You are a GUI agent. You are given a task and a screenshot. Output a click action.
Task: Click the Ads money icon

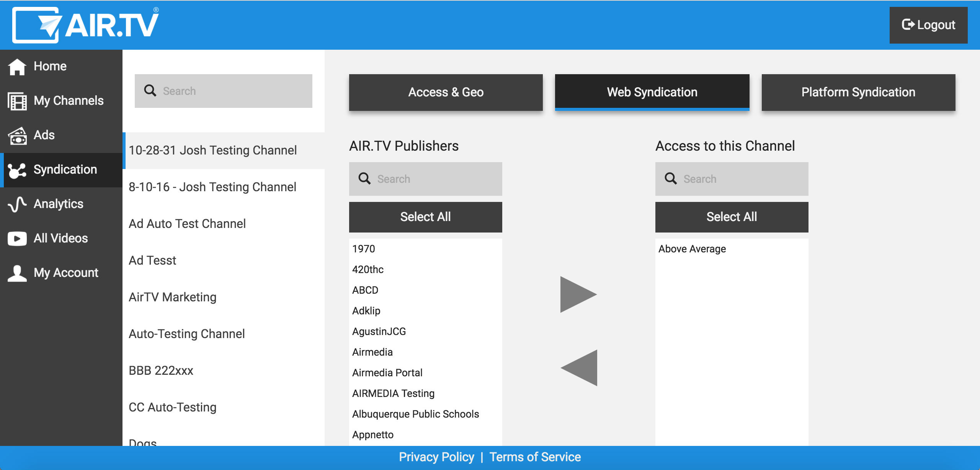pyautogui.click(x=17, y=135)
